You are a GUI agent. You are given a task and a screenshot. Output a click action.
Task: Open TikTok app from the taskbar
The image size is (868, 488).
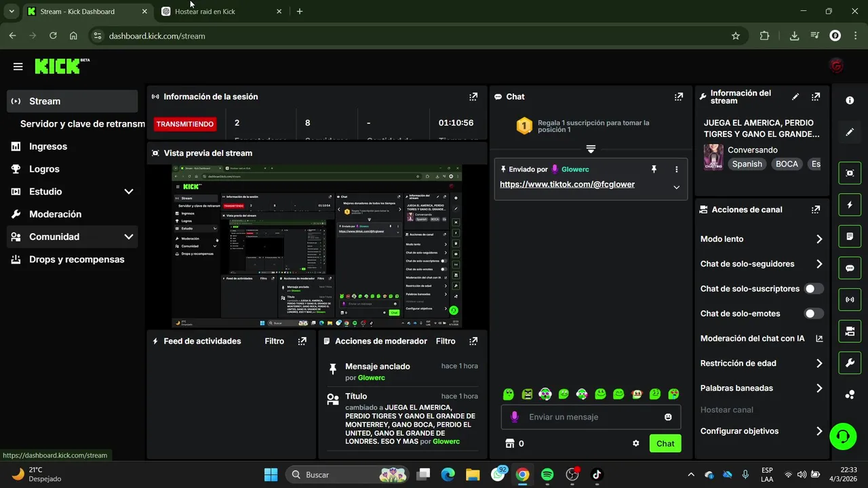click(x=597, y=474)
